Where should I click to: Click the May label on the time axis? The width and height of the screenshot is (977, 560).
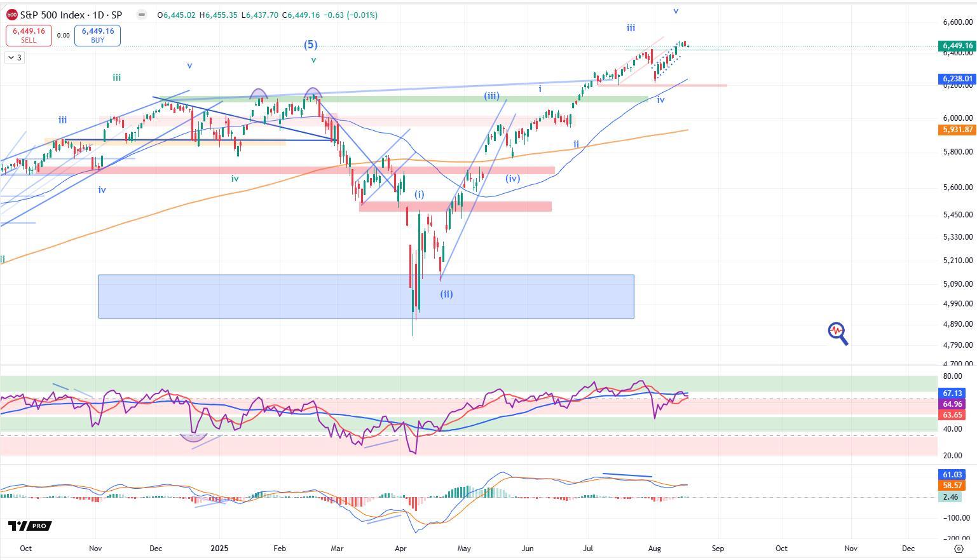pyautogui.click(x=464, y=548)
